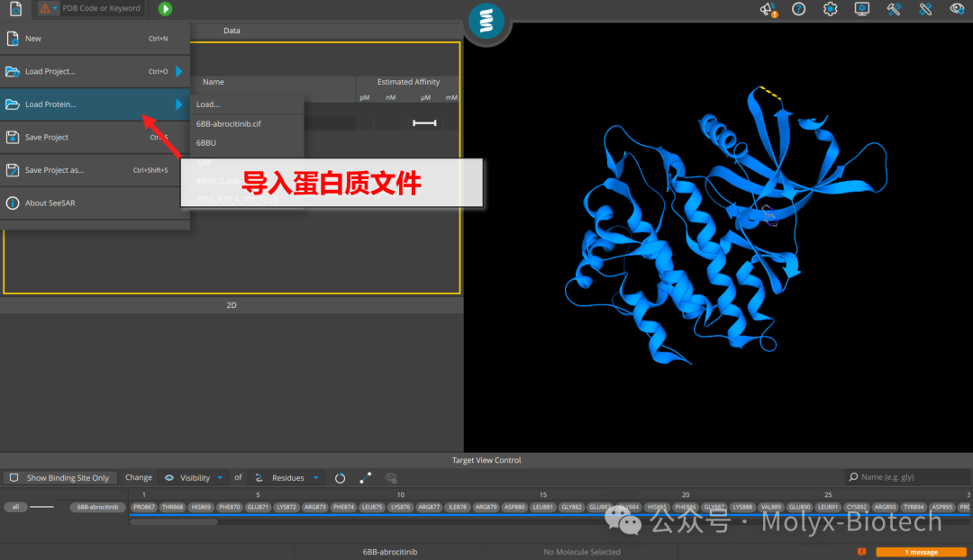The width and height of the screenshot is (973, 560).
Task: Open the Visibility dropdown
Action: (x=194, y=478)
